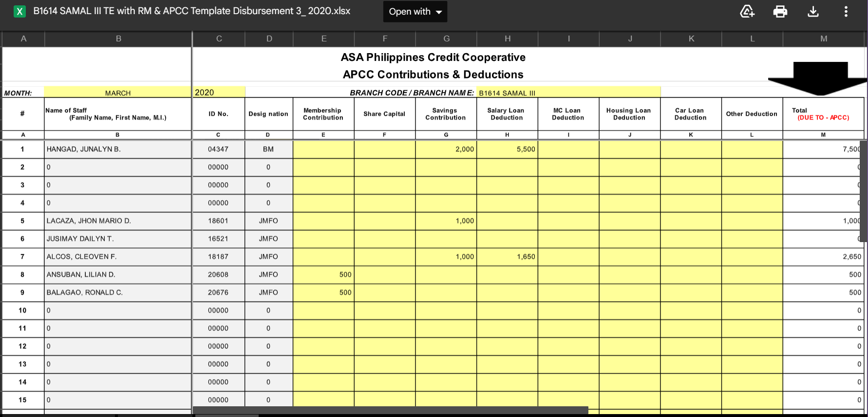Download the xlsx file
This screenshot has width=868, height=417.
[x=813, y=12]
